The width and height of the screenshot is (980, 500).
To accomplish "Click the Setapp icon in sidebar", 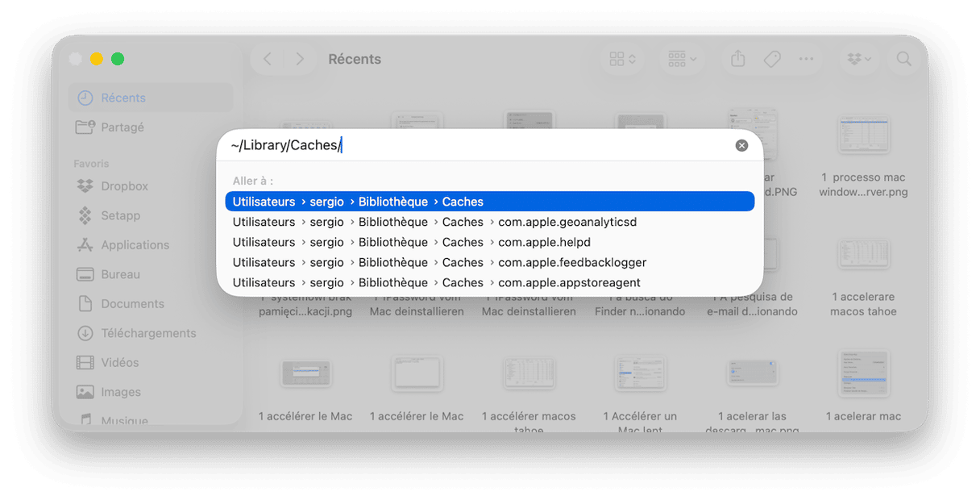I will pyautogui.click(x=85, y=215).
